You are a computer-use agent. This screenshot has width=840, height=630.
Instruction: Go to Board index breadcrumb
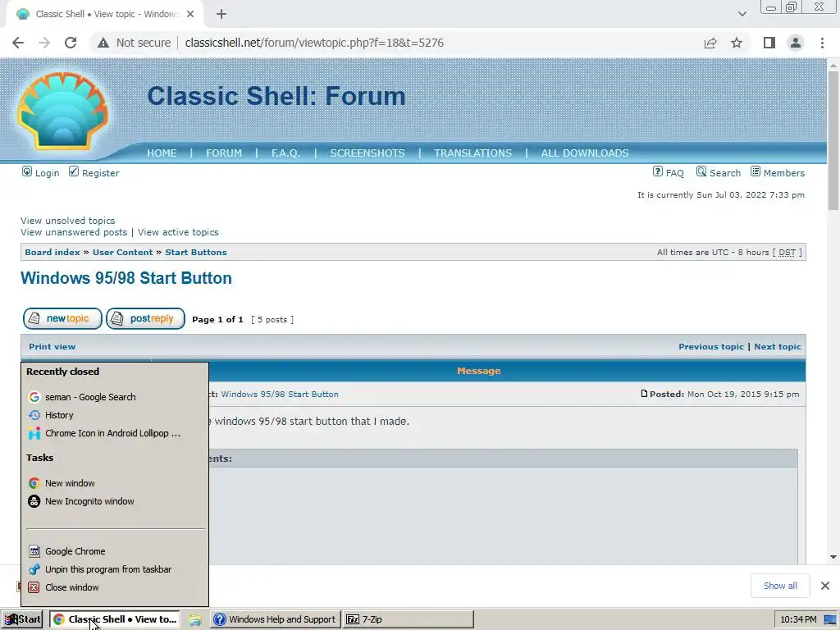tap(52, 253)
